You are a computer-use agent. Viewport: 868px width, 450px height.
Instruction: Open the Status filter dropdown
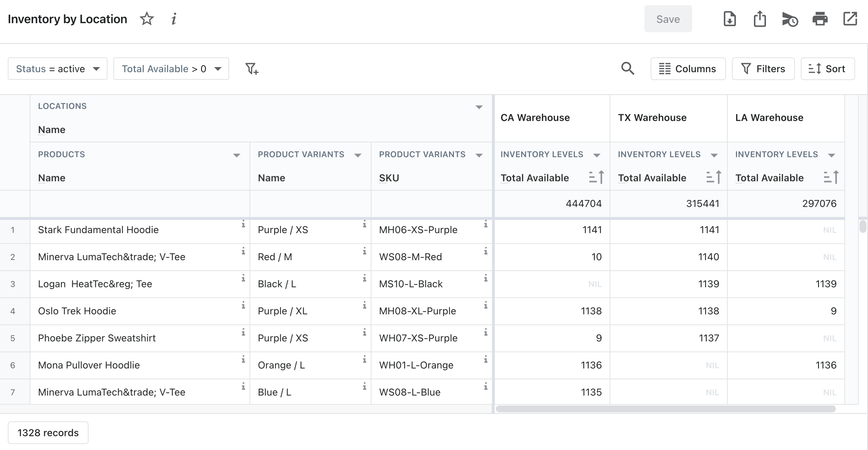97,69
